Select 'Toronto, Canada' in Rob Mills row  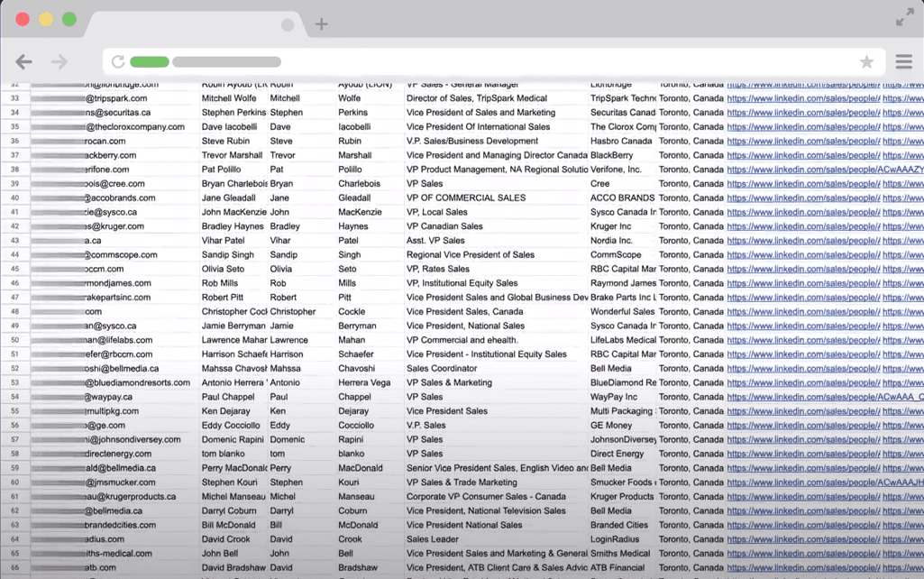691,283
